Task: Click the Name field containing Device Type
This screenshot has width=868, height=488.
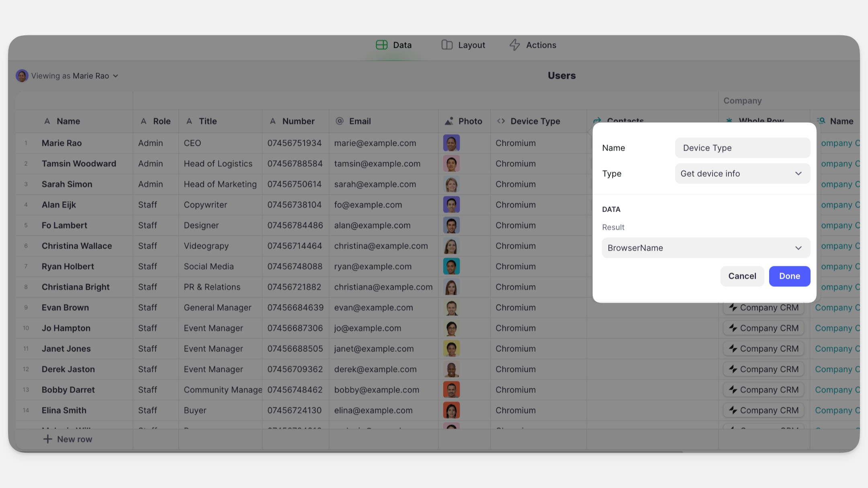Action: pyautogui.click(x=742, y=148)
